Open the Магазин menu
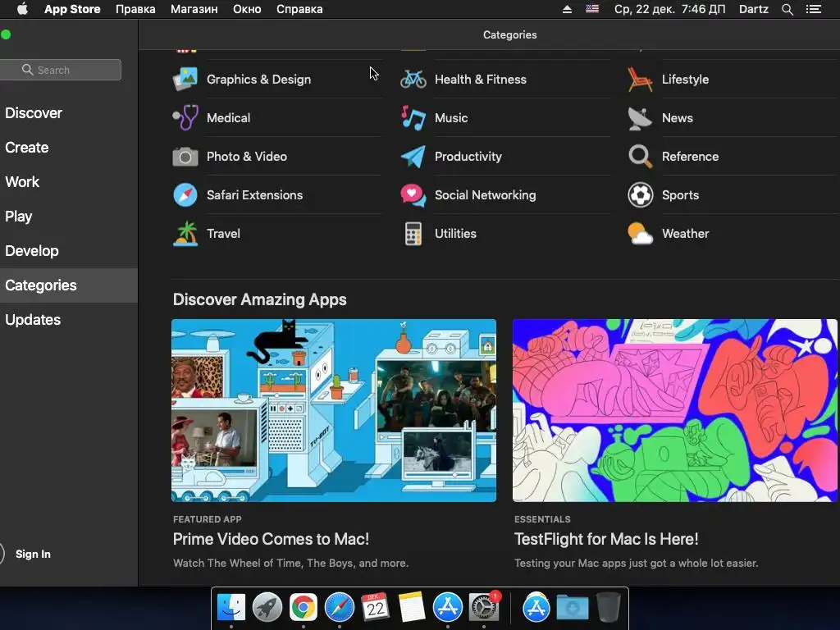The image size is (840, 630). [194, 9]
